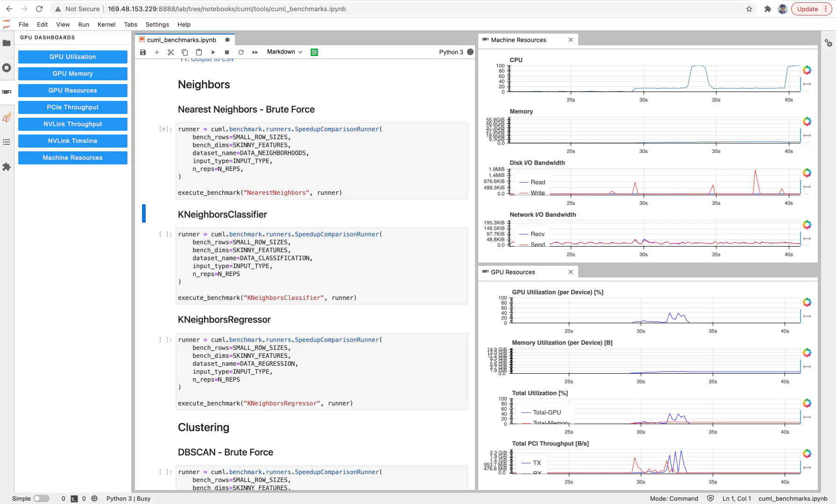Viewport: 836px width, 504px height.
Task: Open the right sidebar property inspector gears
Action: coord(829,43)
